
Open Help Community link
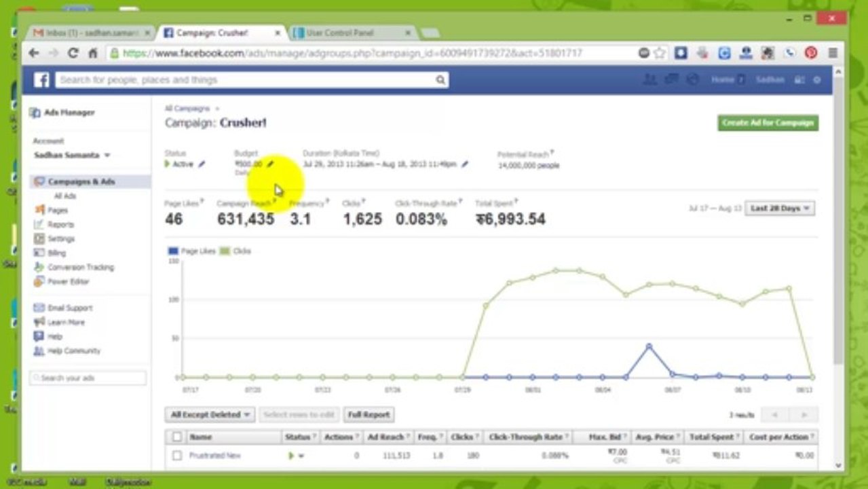tap(74, 351)
